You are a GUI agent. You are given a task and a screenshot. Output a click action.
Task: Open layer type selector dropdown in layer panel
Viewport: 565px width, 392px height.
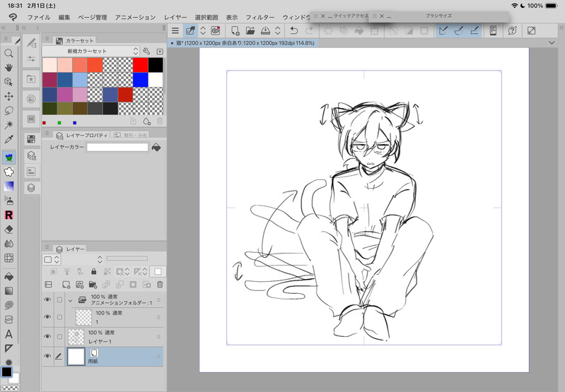tap(52, 259)
